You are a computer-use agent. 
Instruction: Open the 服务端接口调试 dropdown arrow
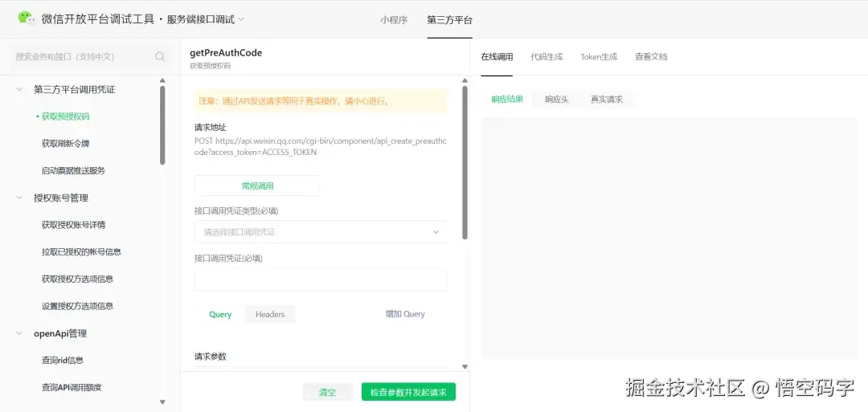241,19
